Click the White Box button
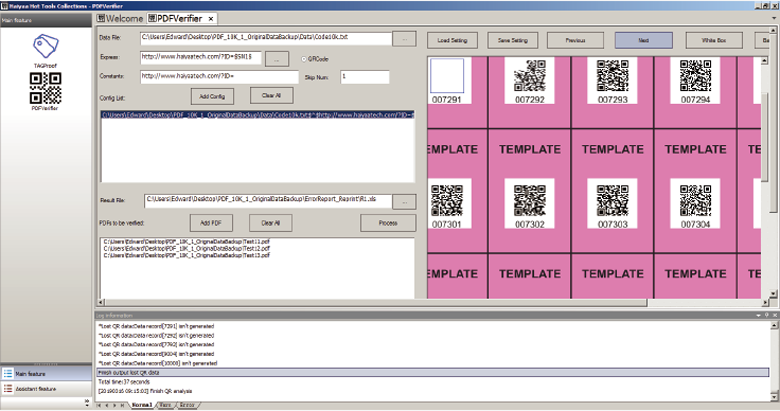The height and width of the screenshot is (411, 780). (714, 40)
